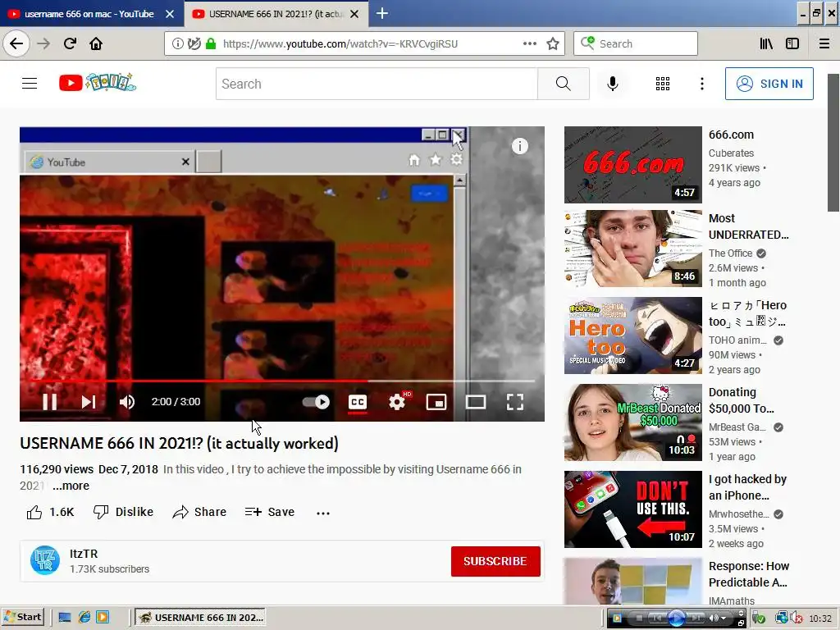Launch Internet Explorer from quick launch
The width and height of the screenshot is (840, 630).
[84, 618]
